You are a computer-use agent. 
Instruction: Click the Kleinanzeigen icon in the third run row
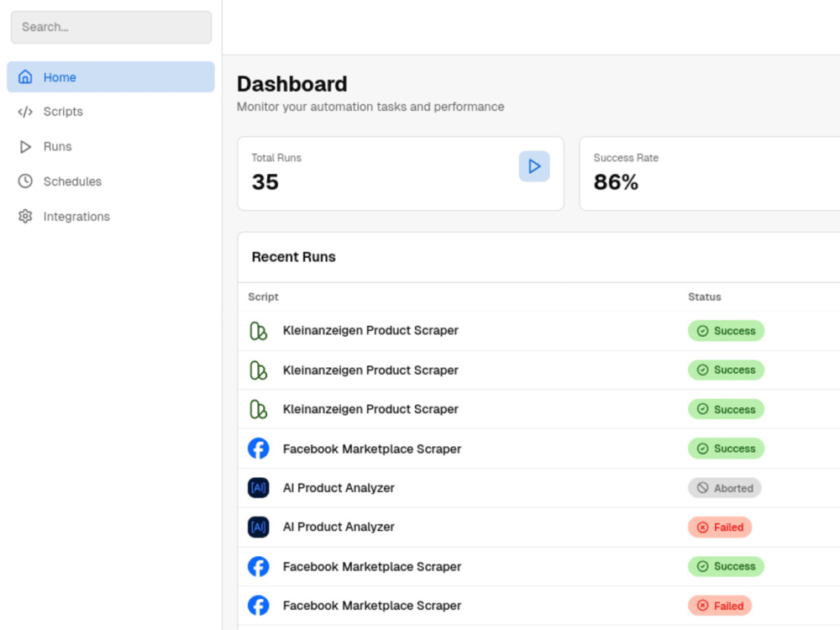(x=258, y=409)
